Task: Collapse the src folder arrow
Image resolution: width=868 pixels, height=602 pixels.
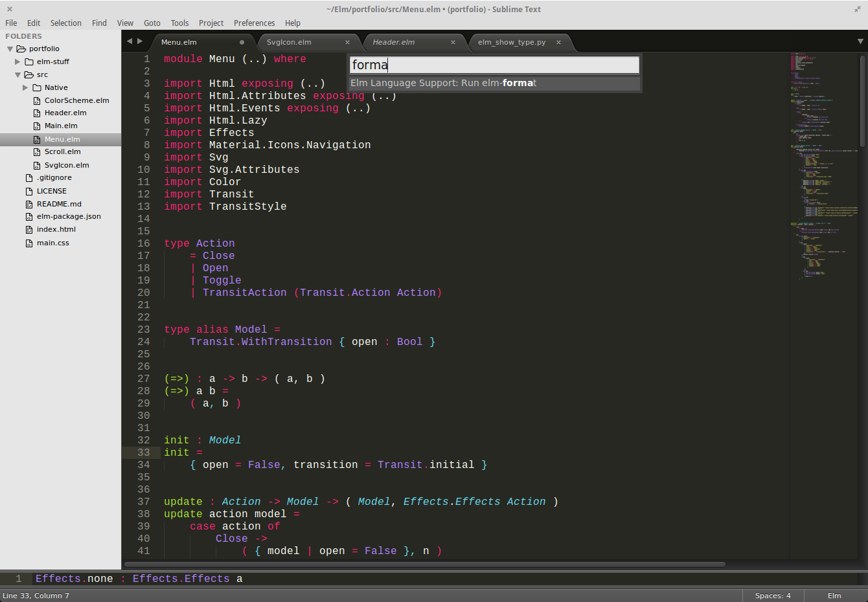Action: pyautogui.click(x=18, y=74)
